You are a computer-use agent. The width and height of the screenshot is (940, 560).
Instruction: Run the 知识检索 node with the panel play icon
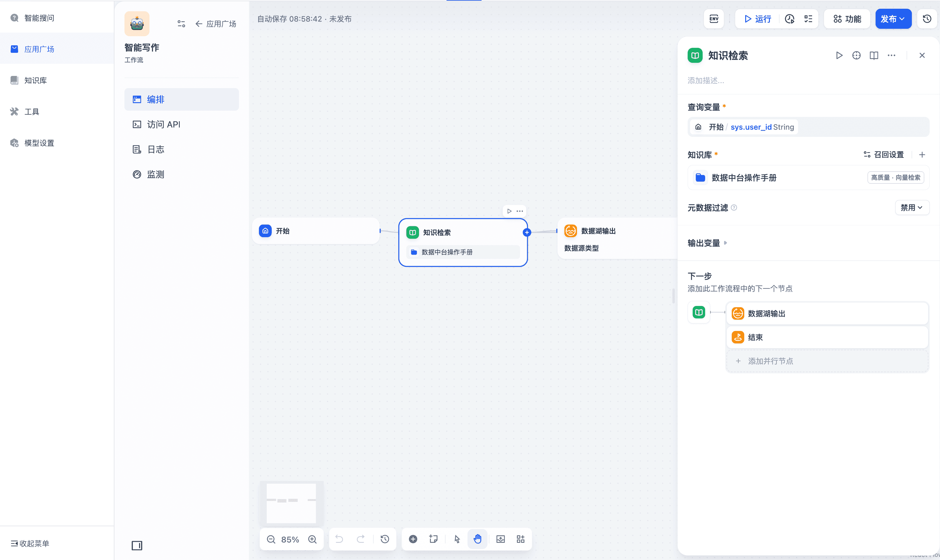tap(839, 56)
